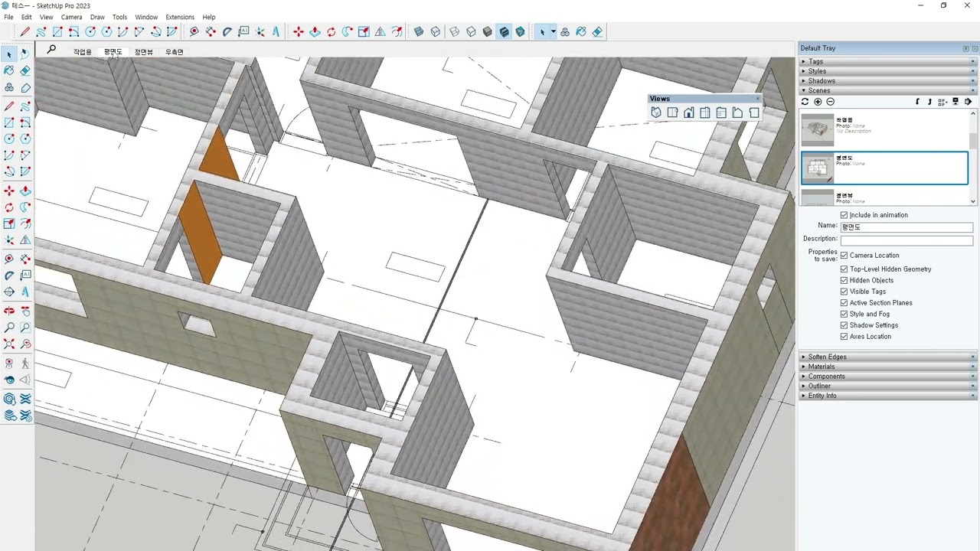
Task: Activate the Move tool in top toolbar
Action: point(299,31)
